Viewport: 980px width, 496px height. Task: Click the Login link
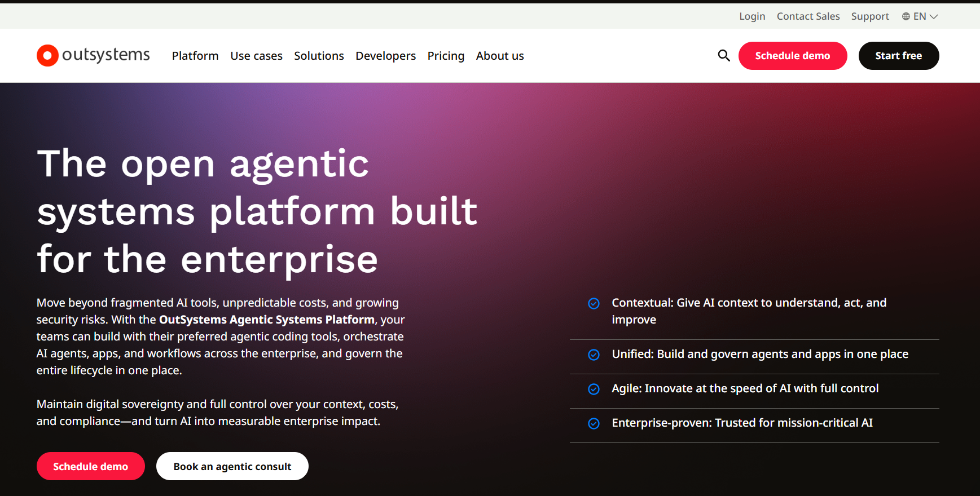752,16
